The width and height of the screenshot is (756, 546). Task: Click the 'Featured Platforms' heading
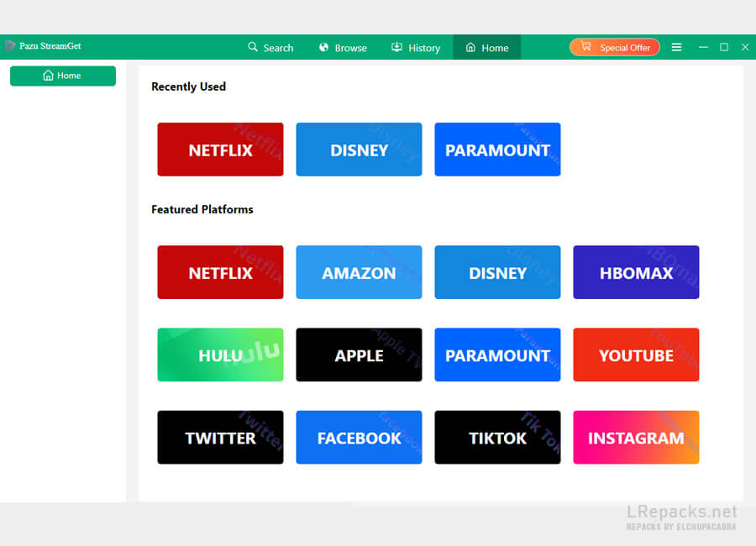[202, 209]
